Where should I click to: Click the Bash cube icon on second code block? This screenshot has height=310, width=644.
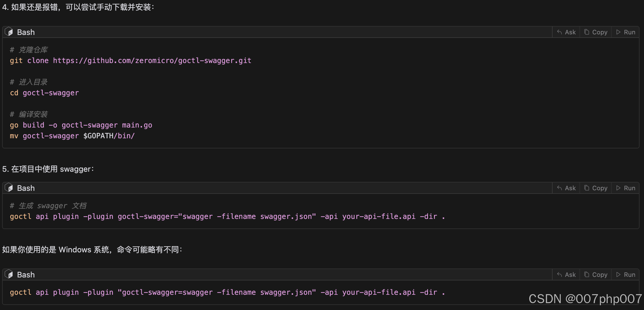click(x=9, y=188)
